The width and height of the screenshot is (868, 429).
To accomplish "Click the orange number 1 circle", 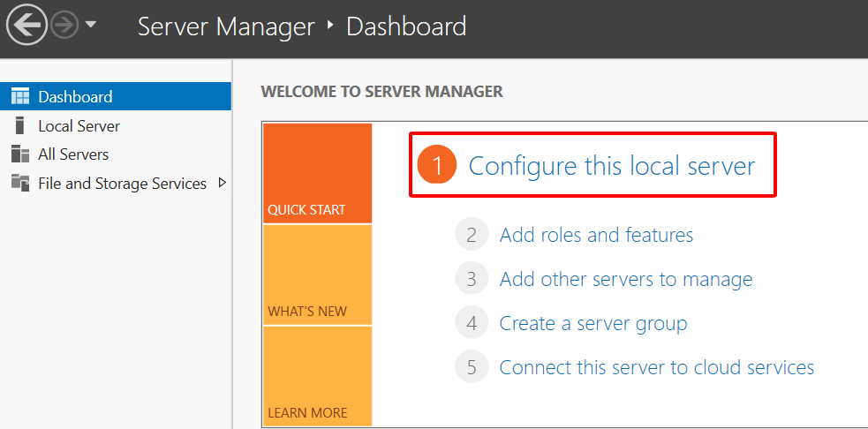I will pos(436,166).
